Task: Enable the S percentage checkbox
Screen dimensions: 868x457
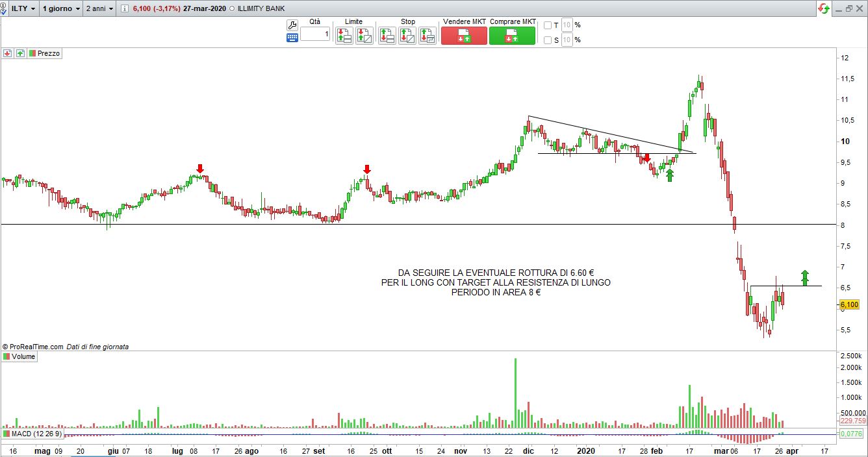Action: point(548,40)
